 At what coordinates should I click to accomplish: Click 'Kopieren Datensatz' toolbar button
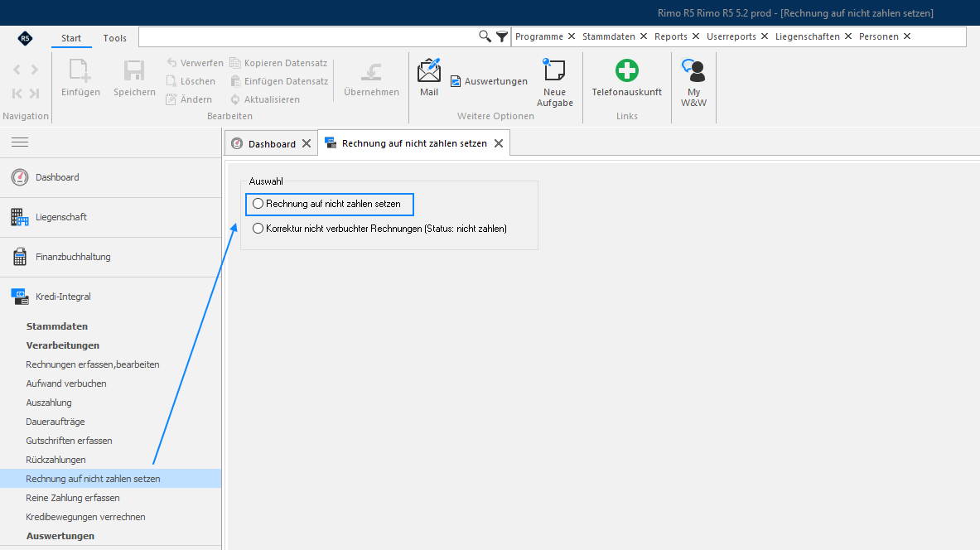pos(278,63)
